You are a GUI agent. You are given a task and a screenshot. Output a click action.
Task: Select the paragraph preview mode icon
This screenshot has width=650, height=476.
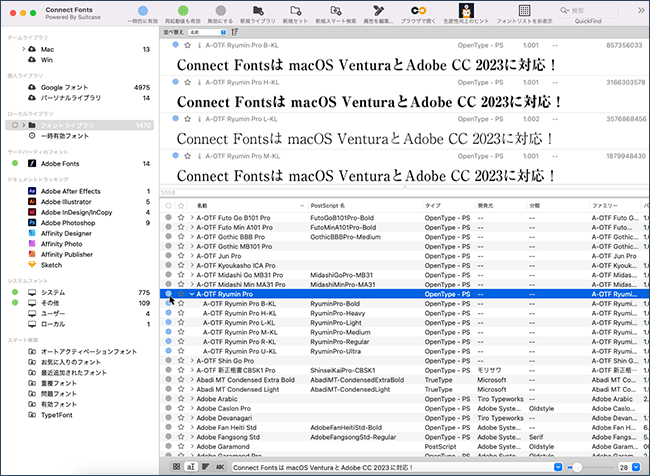click(x=205, y=467)
